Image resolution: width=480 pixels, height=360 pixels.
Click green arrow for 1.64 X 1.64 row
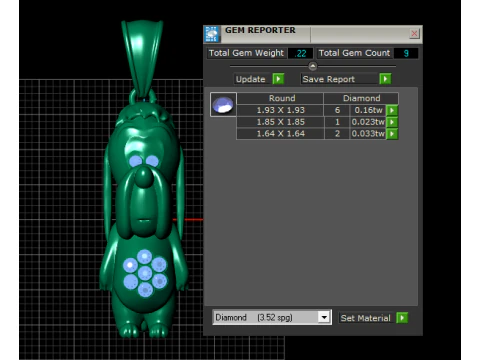(x=392, y=134)
